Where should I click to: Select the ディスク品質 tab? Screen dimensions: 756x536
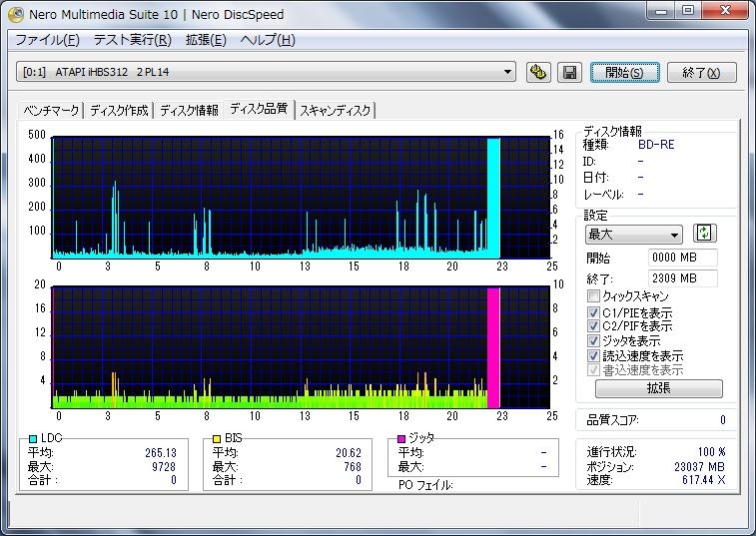[x=259, y=109]
